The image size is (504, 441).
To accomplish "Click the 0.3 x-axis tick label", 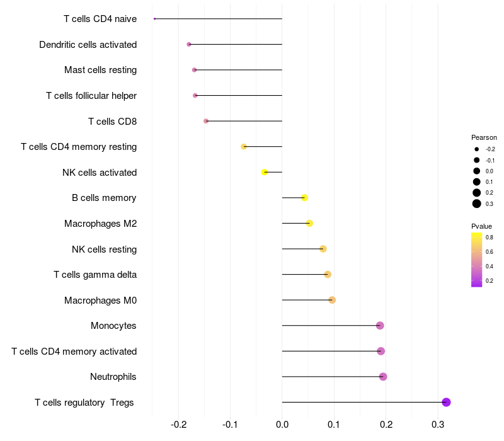I will (x=438, y=425).
